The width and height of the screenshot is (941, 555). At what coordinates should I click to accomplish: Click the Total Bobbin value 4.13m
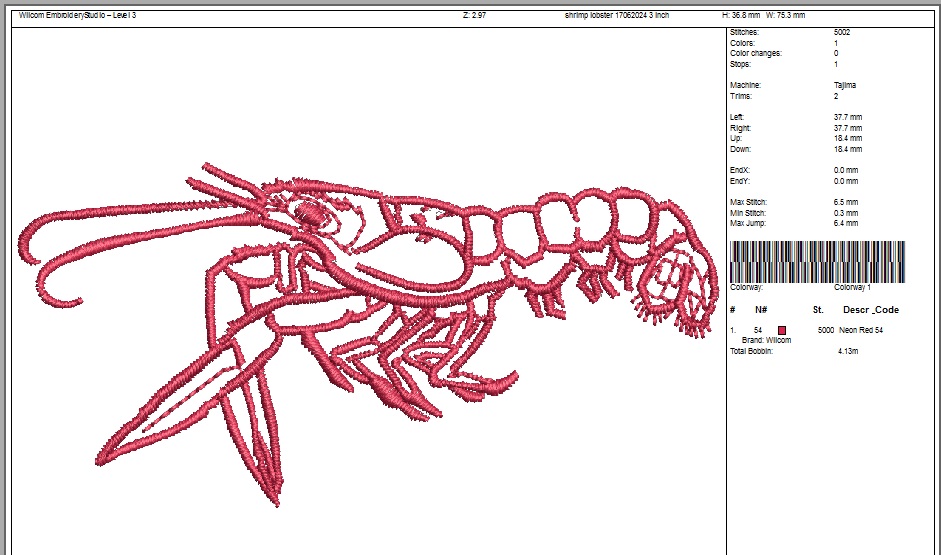[x=850, y=351]
